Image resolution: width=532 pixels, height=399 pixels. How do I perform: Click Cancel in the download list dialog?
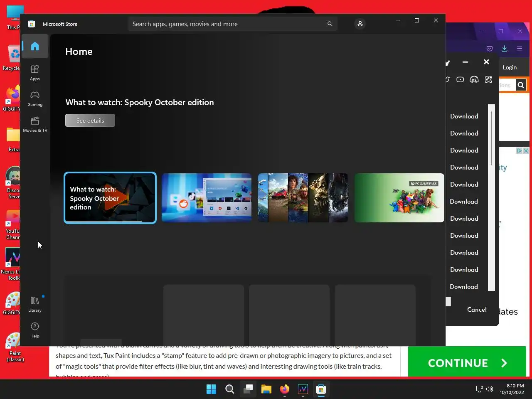[x=477, y=310]
